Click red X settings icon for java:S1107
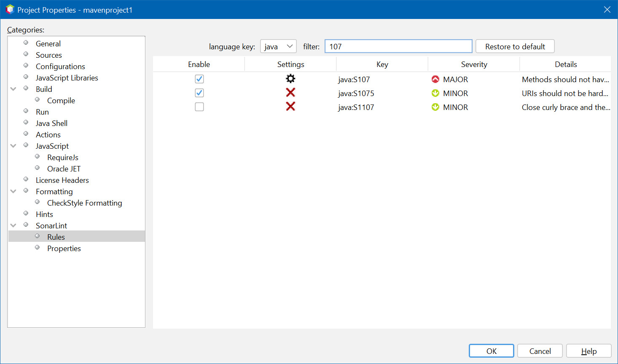Image resolution: width=618 pixels, height=364 pixels. [x=290, y=107]
